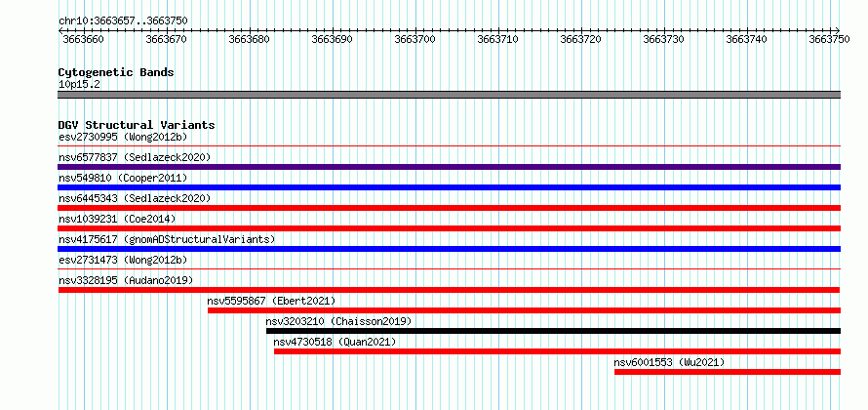Click ruler position 3663700
868x410 pixels.
(x=415, y=39)
